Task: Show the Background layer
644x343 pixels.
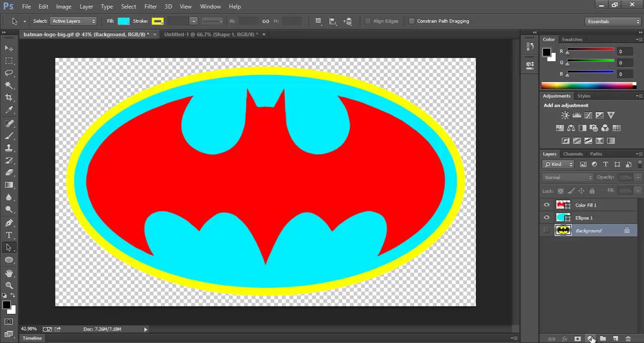Action: pos(547,230)
